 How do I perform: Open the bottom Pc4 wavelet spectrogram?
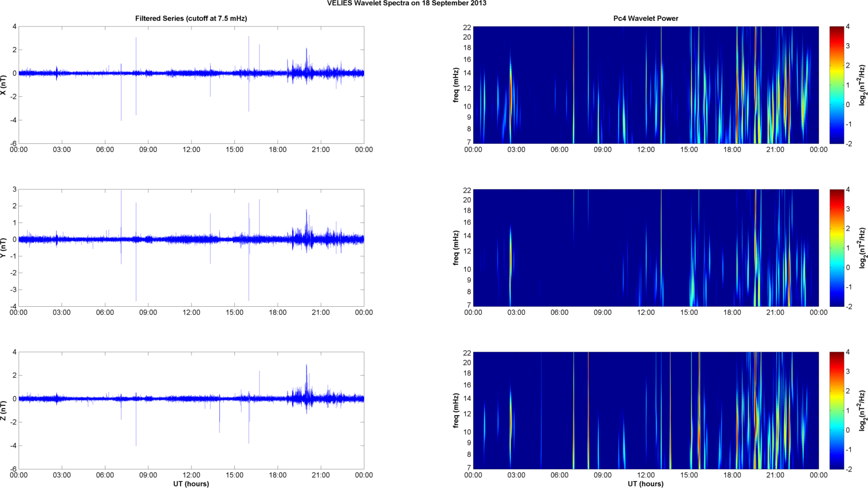646,411
